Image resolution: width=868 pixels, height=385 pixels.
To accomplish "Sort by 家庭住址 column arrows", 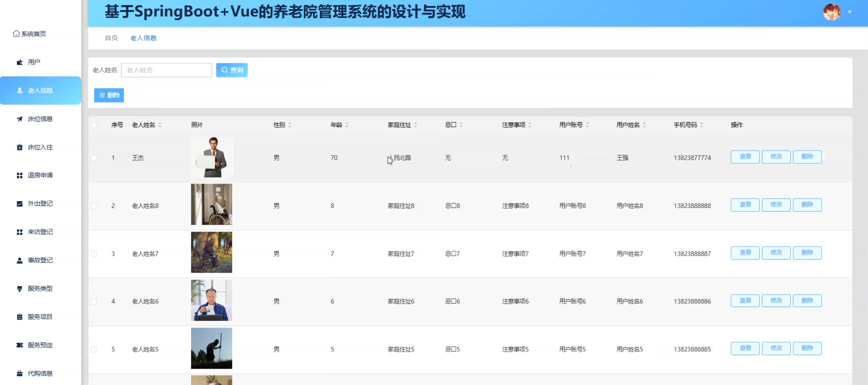I will point(416,125).
